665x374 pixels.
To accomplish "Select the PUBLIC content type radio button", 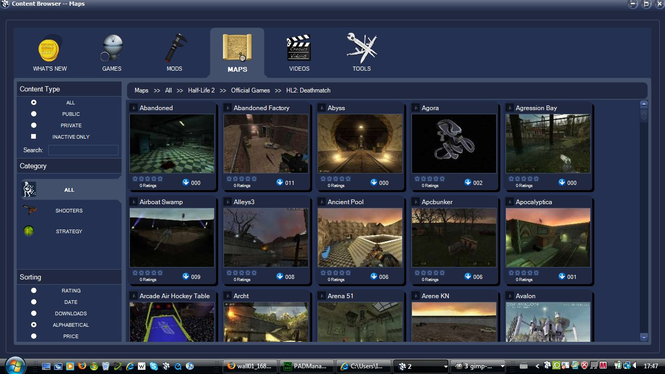I will pyautogui.click(x=34, y=114).
